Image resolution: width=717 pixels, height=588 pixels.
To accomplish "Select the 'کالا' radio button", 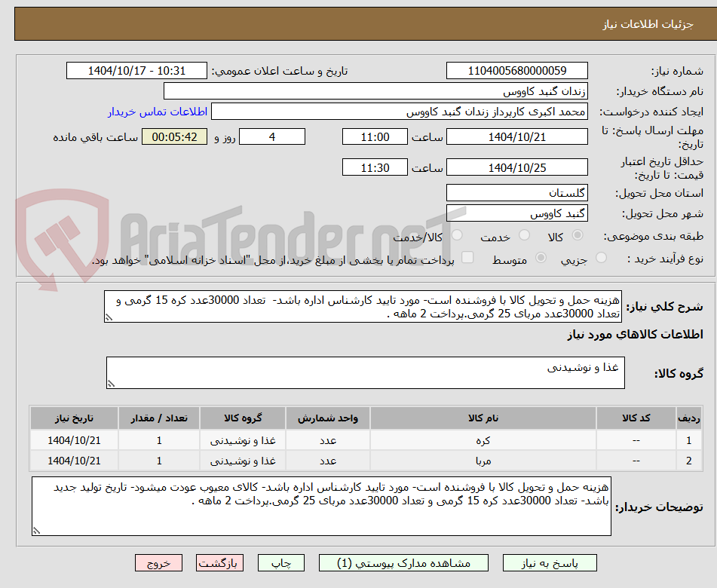I will pyautogui.click(x=578, y=235).
